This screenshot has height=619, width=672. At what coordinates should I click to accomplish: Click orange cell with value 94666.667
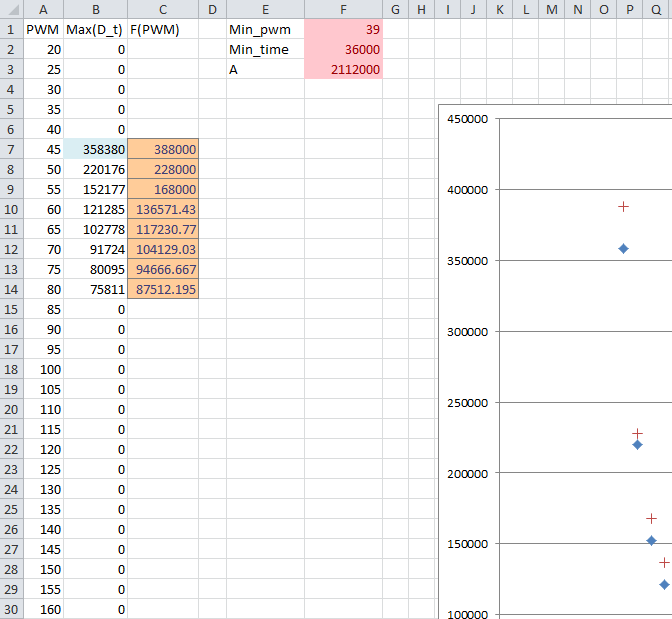pyautogui.click(x=163, y=269)
